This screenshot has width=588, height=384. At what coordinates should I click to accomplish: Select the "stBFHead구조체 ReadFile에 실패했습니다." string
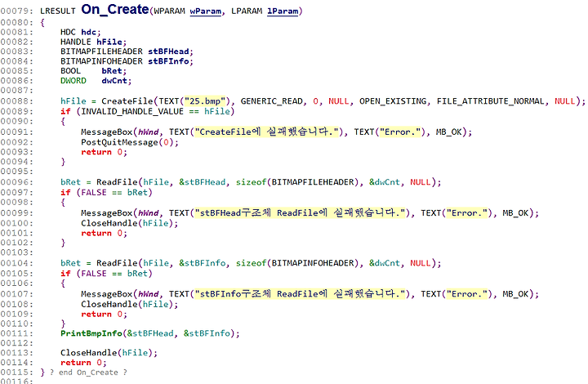(x=300, y=213)
